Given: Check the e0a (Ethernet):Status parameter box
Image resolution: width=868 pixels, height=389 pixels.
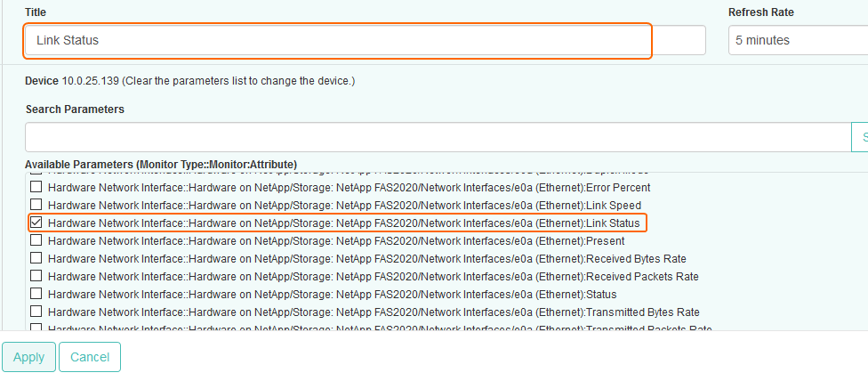Looking at the screenshot, I should tap(36, 294).
